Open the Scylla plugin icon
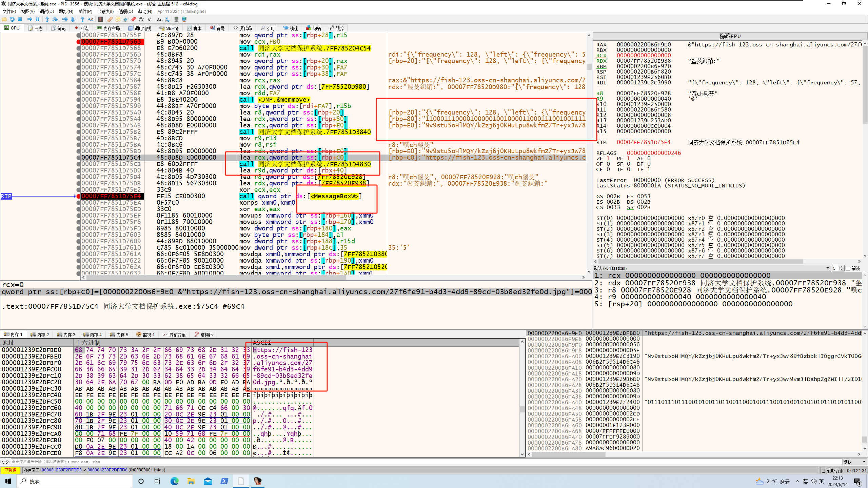Image resolution: width=868 pixels, height=488 pixels. (100, 19)
